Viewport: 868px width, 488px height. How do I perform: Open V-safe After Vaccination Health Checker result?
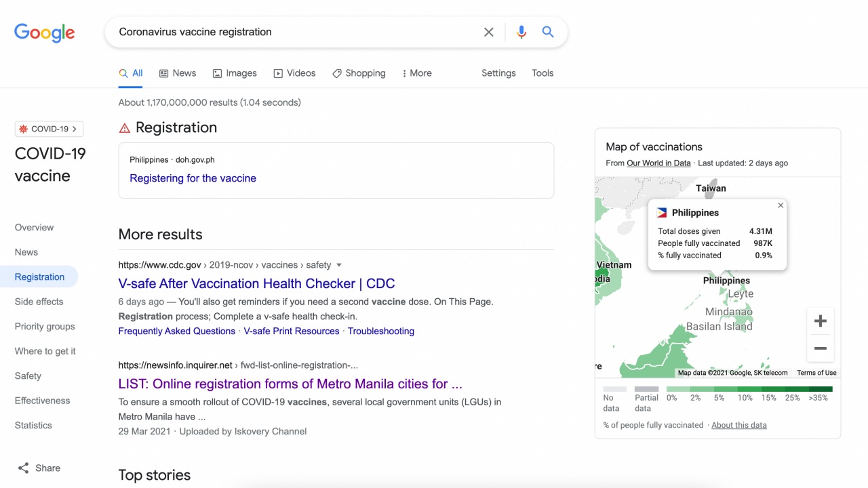(x=256, y=283)
